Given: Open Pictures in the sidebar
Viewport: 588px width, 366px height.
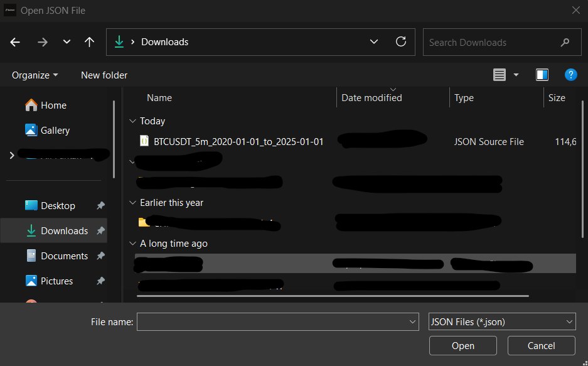Looking at the screenshot, I should tap(49, 281).
